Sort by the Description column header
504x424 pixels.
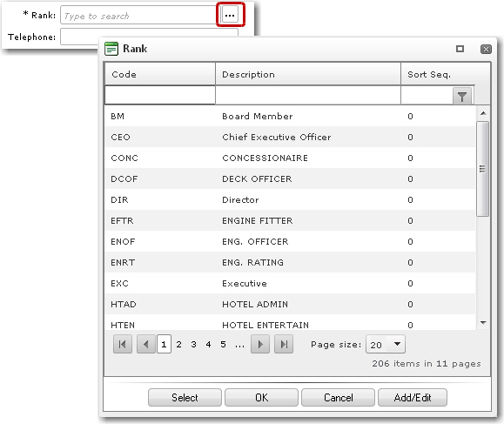coord(308,74)
